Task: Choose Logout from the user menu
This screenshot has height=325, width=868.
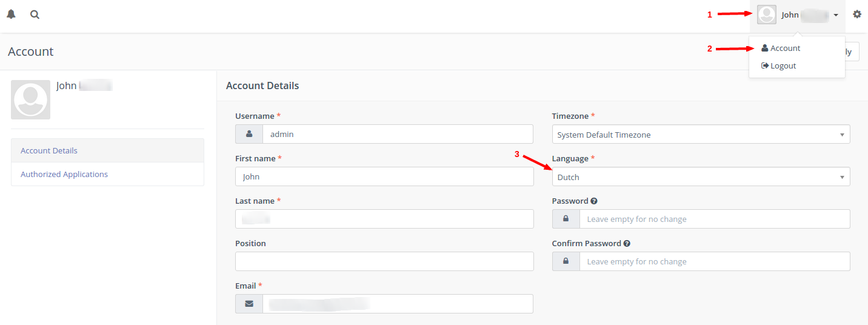Action: 783,65
